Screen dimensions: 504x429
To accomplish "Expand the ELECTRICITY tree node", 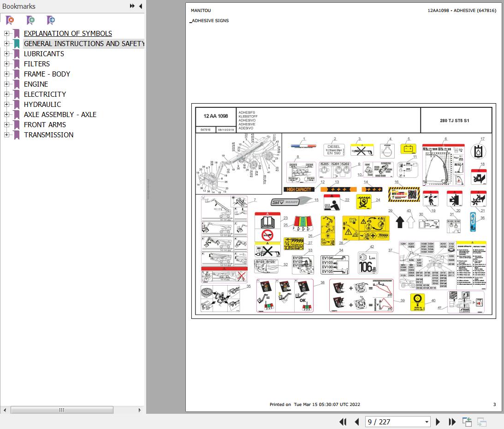I will (6, 94).
